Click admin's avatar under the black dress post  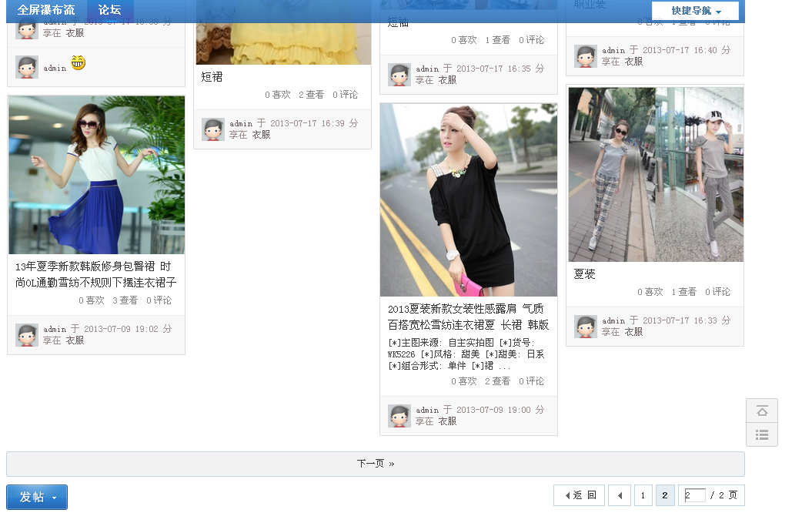tap(399, 415)
